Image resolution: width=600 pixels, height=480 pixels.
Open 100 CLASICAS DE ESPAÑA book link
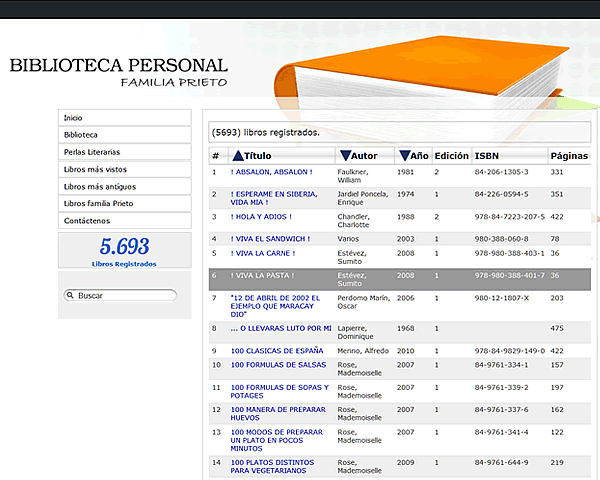[x=278, y=351]
